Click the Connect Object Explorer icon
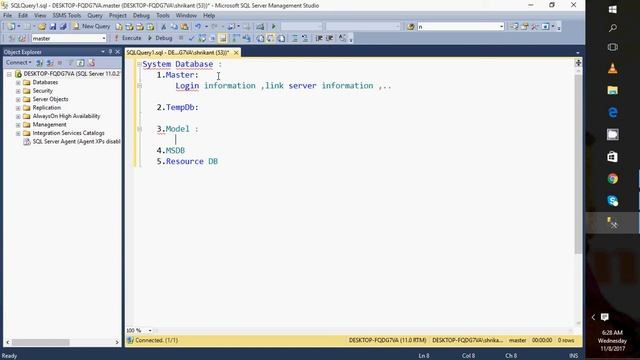Screen dimensions: 640x360 pos(40,63)
